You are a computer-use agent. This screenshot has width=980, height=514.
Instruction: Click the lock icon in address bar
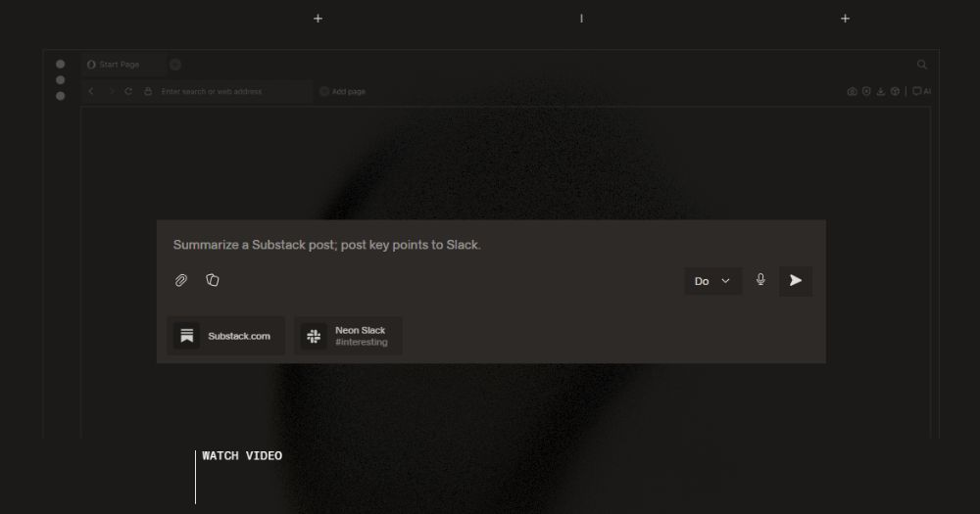coord(148,91)
